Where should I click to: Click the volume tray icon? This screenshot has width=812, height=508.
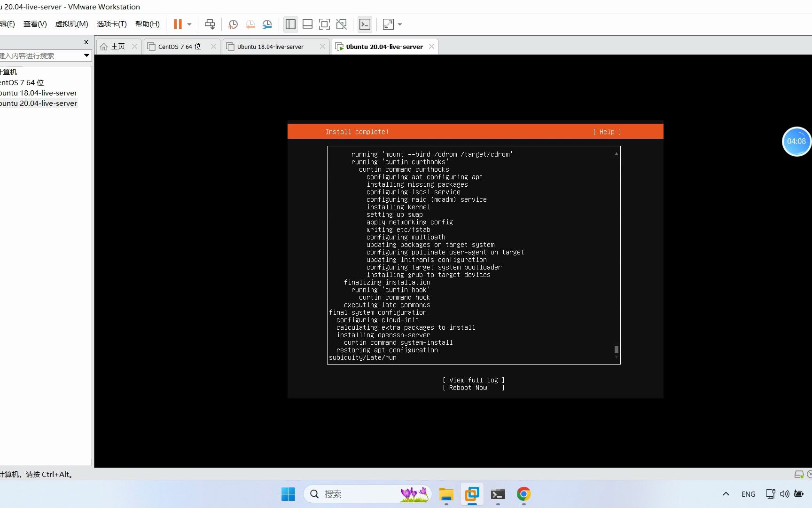[784, 494]
